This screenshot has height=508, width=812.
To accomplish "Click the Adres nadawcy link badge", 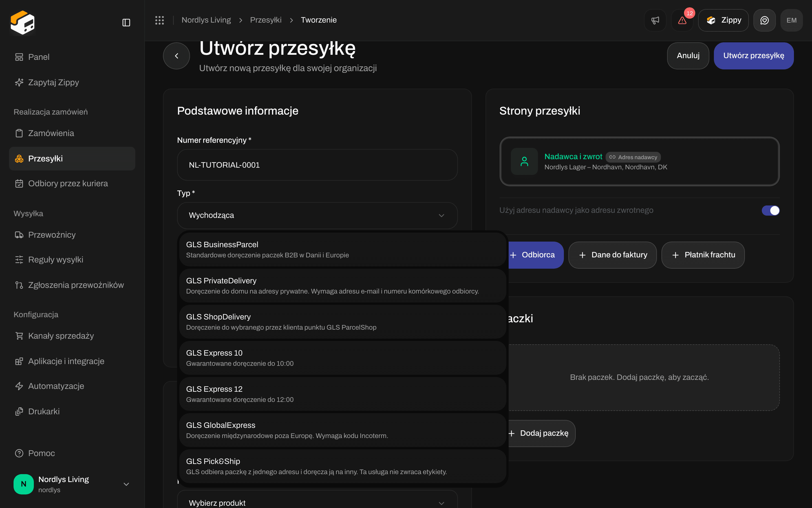I will [633, 157].
